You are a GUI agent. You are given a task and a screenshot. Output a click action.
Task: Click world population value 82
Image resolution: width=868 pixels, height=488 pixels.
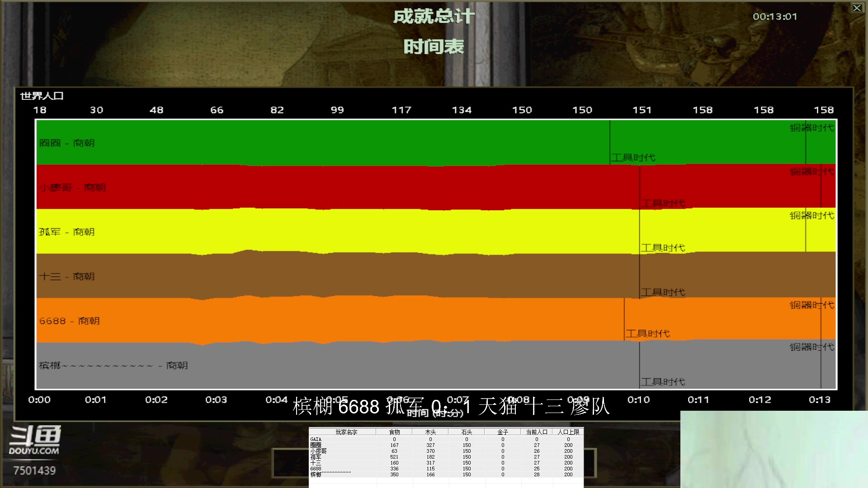[277, 110]
